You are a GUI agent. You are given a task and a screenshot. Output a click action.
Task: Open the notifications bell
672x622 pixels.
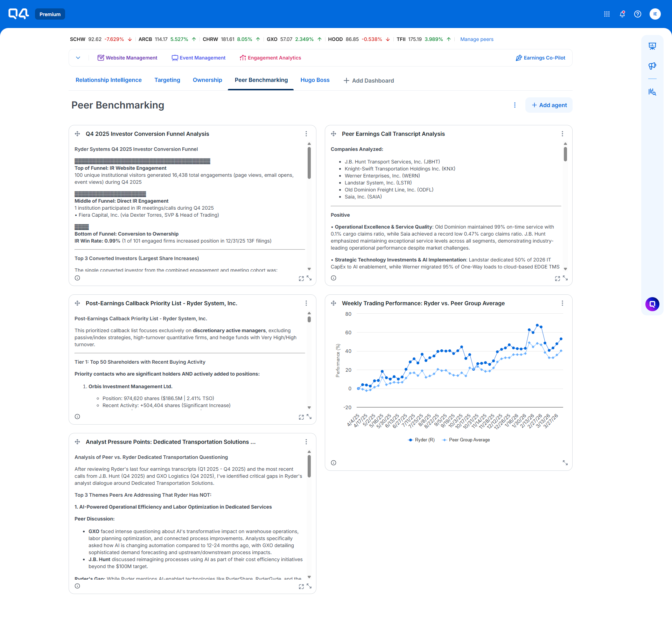(x=622, y=14)
